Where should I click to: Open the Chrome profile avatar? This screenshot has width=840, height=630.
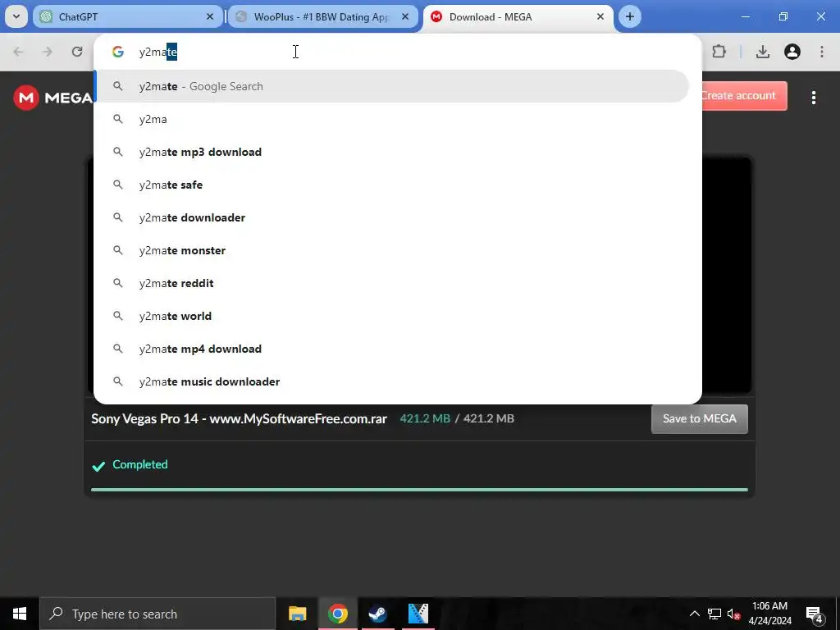[x=792, y=52]
